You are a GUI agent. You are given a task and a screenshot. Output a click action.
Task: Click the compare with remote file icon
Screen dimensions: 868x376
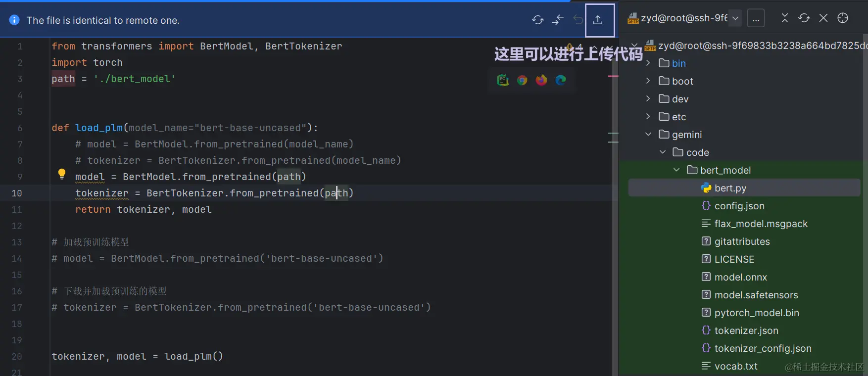tap(558, 20)
